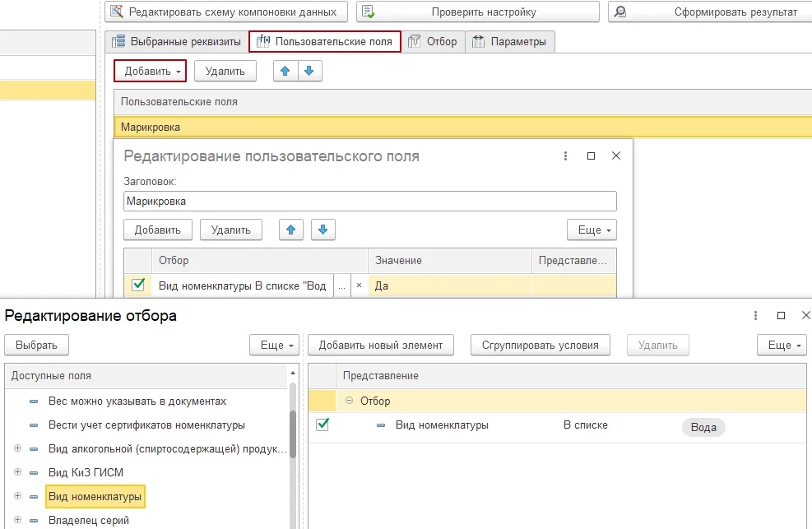Screen dimensions: 812x529
Task: Select the Марикровка row in user fields list
Action: pyautogui.click(x=463, y=128)
